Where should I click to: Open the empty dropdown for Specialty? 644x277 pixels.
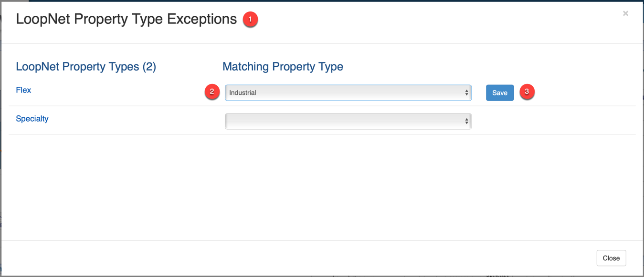click(348, 122)
